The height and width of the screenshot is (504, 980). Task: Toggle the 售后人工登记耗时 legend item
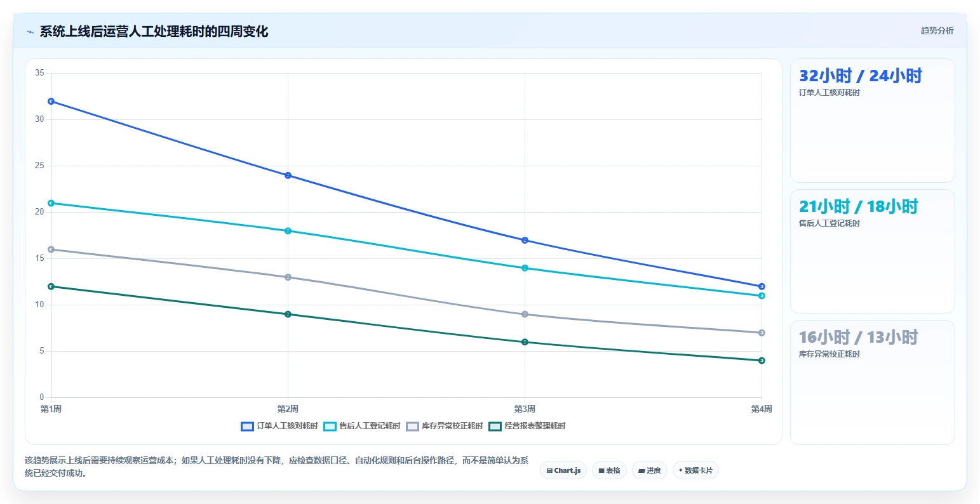(x=362, y=426)
